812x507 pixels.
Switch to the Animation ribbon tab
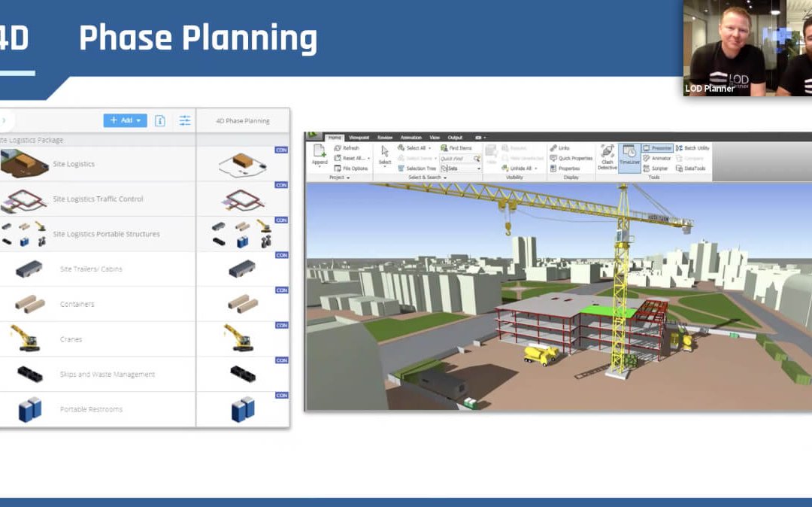pos(411,138)
